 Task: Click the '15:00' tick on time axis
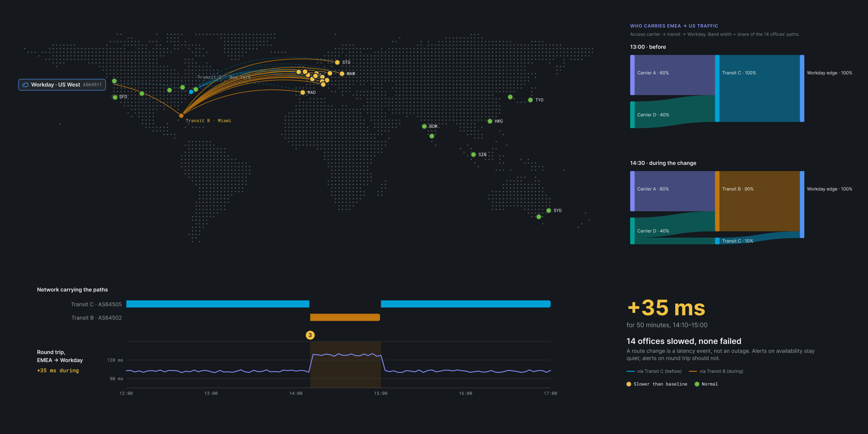pyautogui.click(x=380, y=393)
